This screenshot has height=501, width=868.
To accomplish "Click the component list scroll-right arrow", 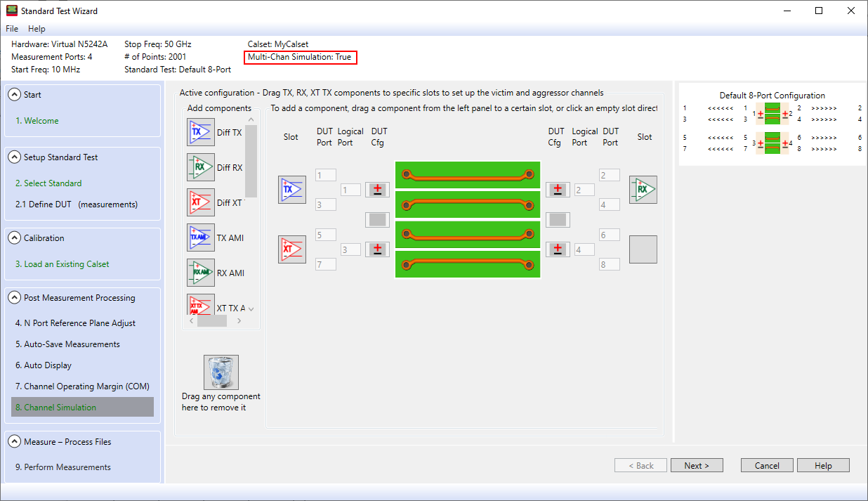I will click(239, 320).
